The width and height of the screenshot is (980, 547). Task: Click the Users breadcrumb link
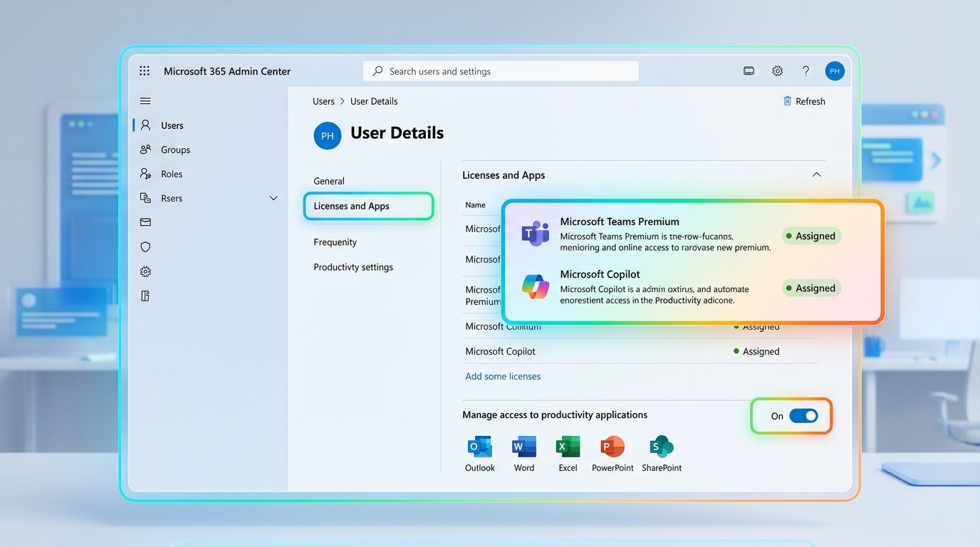[x=323, y=101]
